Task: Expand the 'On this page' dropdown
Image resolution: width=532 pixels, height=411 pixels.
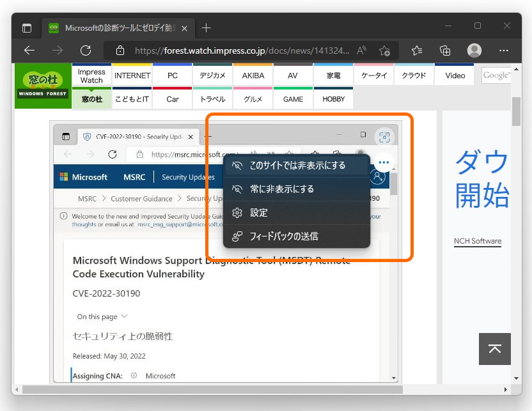Action: coord(101,316)
